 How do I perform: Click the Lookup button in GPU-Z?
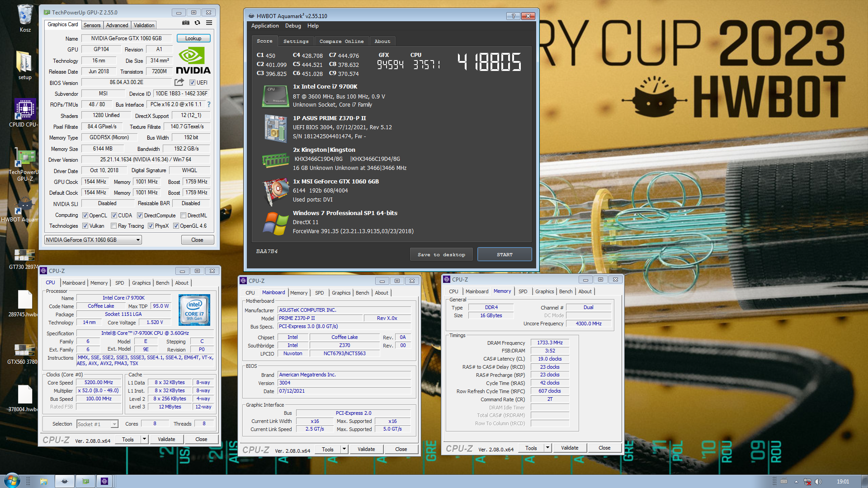click(x=193, y=38)
